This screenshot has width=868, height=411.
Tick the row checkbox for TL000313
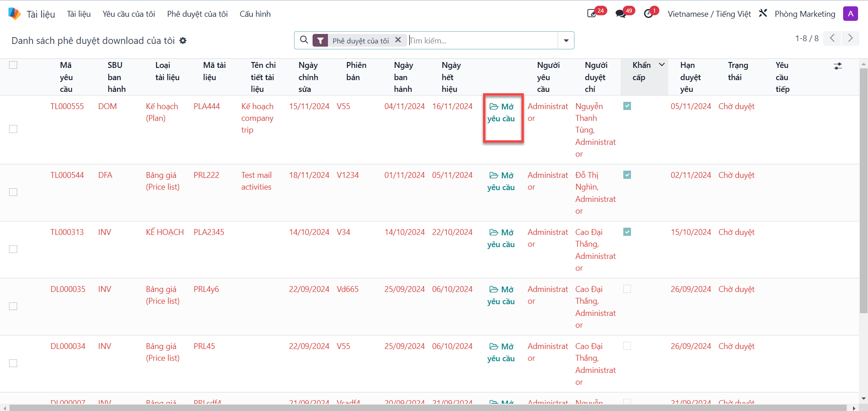pyautogui.click(x=13, y=249)
